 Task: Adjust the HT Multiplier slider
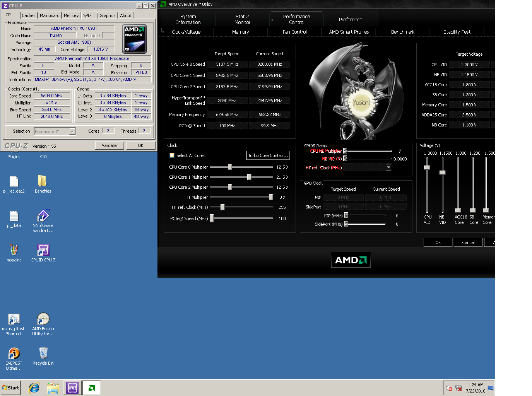click(271, 197)
